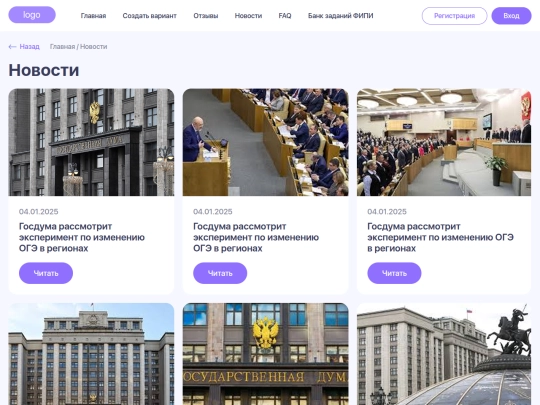Open the State Duma facade photo thumbnail
This screenshot has height=405, width=540.
click(x=91, y=142)
